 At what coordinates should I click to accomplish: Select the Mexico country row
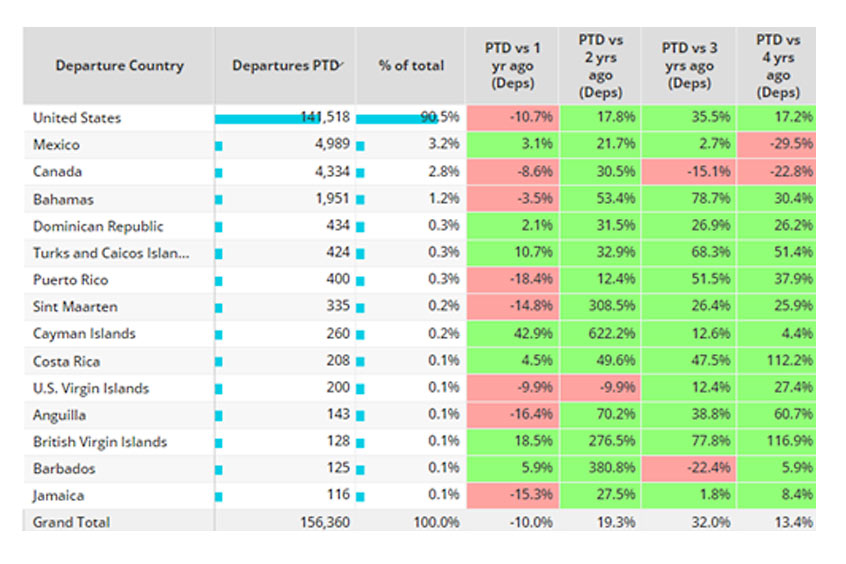coord(57,145)
